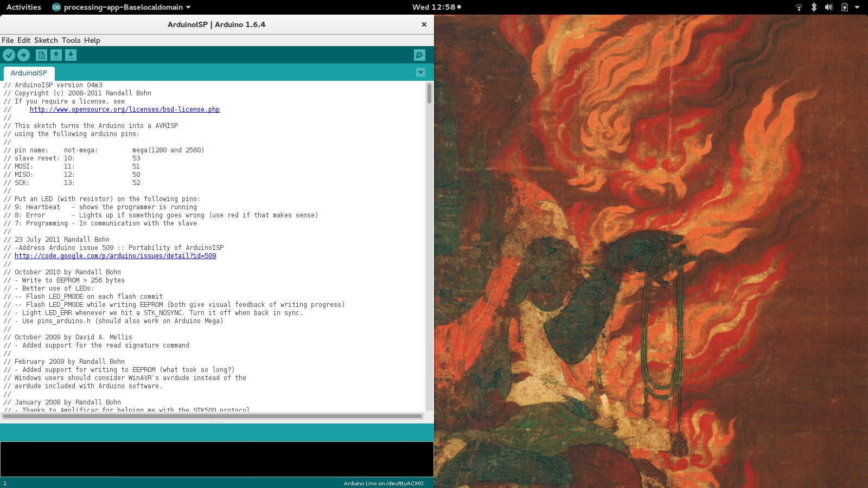This screenshot has height=488, width=868.
Task: Click the 'Copyright (c) 2008-2011 Randall Bohn' line
Action: 78,93
